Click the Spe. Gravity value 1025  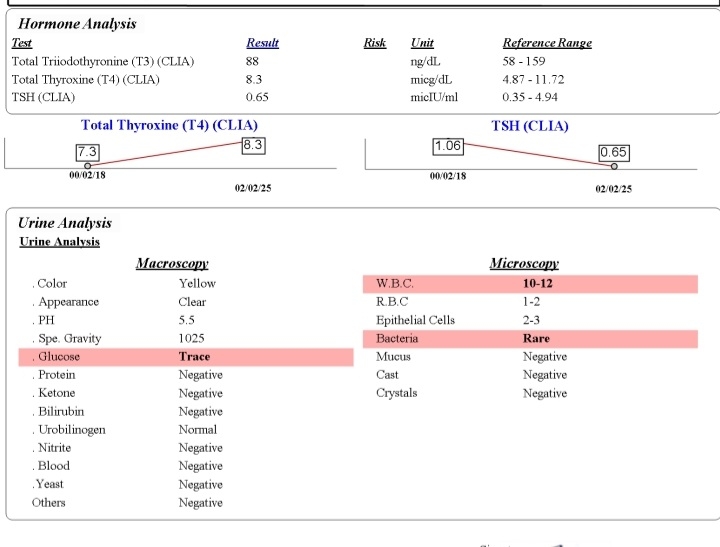coord(191,338)
